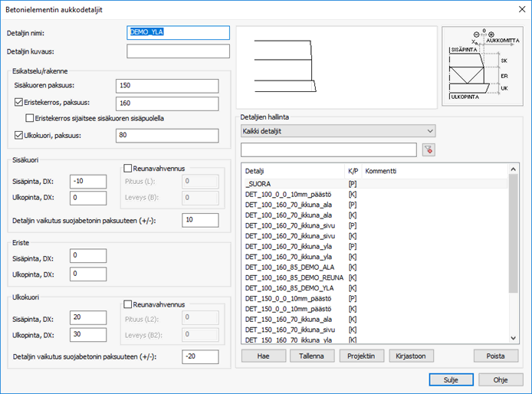Toggle the Eristekerros, paksuus checkbox
This screenshot has height=394, width=532.
coord(20,102)
